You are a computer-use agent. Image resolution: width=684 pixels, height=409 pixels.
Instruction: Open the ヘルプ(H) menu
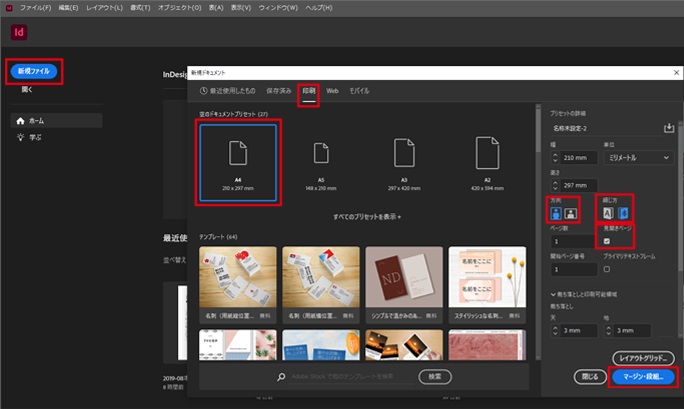click(319, 8)
